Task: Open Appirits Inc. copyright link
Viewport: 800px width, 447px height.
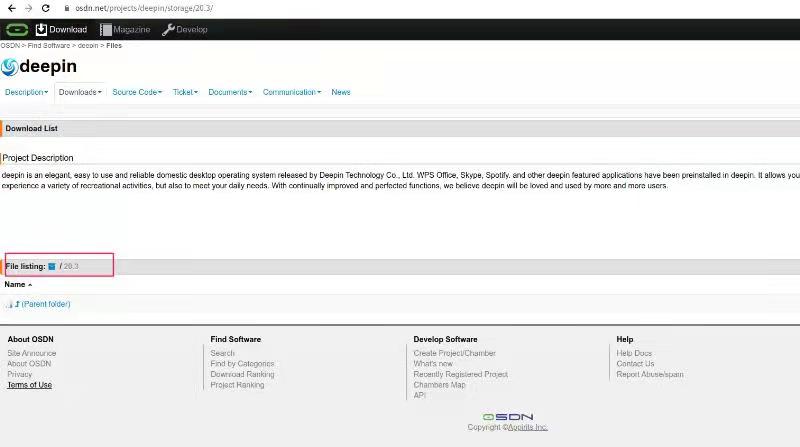Action: pos(528,428)
